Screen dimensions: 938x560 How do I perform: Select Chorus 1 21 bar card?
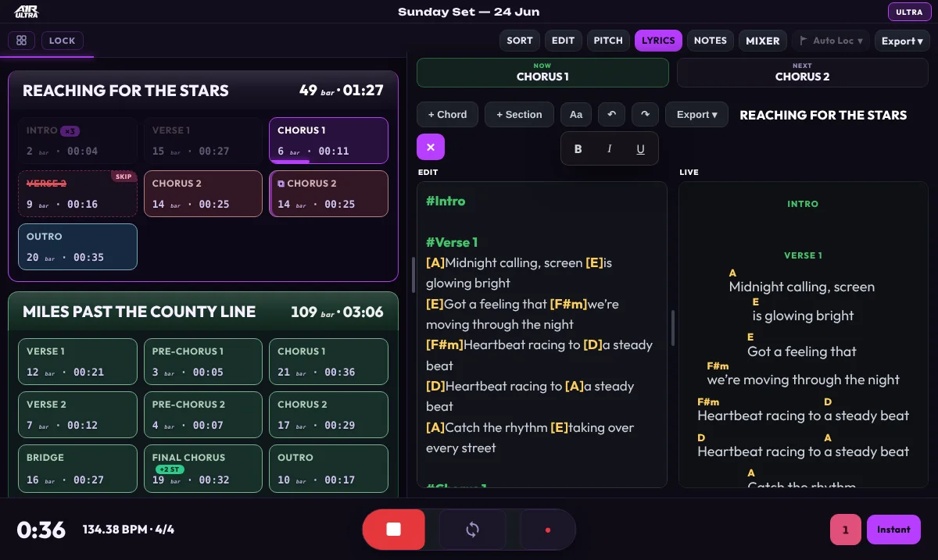(x=328, y=362)
